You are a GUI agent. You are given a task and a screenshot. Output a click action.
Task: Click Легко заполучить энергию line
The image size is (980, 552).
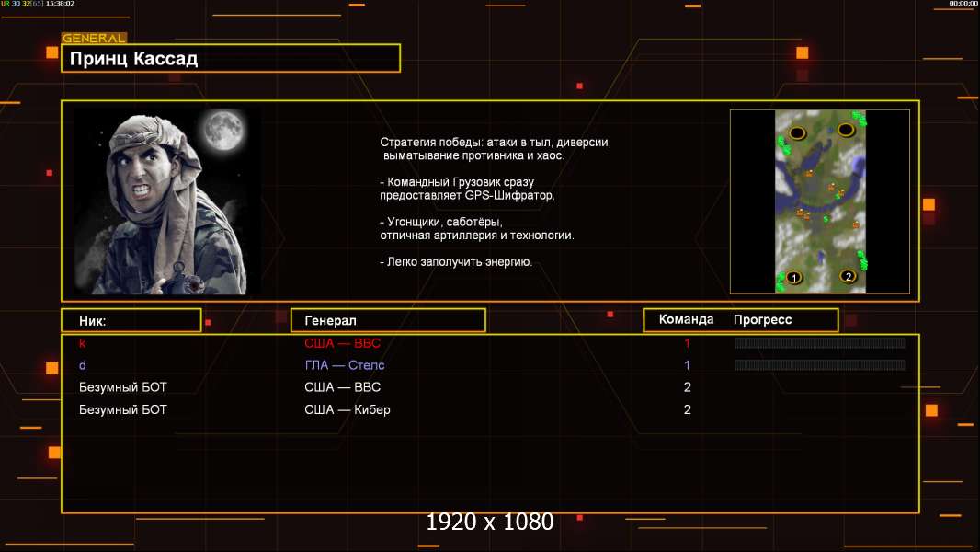(x=456, y=262)
